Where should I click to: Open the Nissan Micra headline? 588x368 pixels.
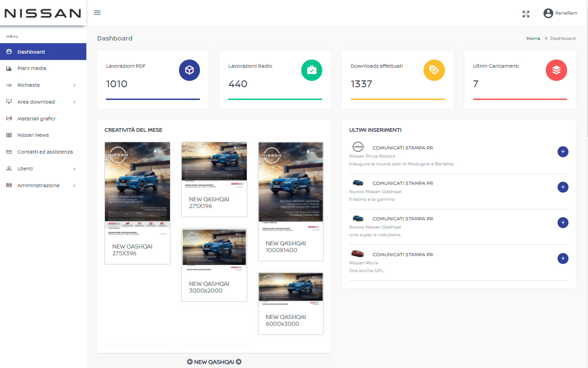click(x=364, y=263)
